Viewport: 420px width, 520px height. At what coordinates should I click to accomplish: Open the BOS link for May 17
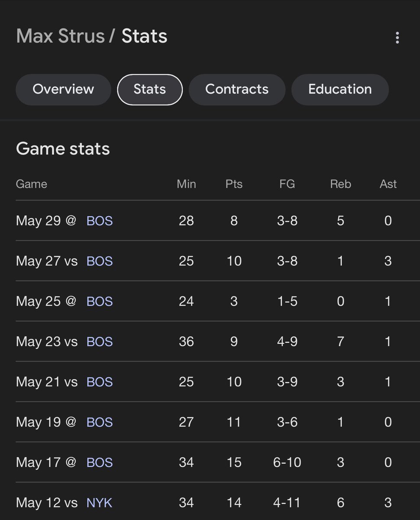(100, 463)
